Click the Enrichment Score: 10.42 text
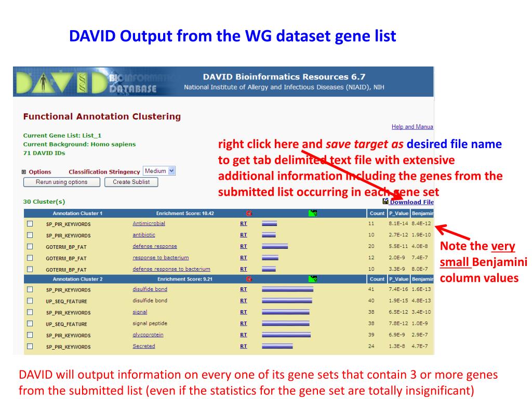 185,214
